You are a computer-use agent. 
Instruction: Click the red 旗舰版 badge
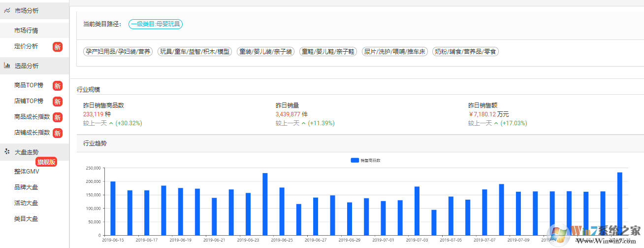[x=46, y=162]
